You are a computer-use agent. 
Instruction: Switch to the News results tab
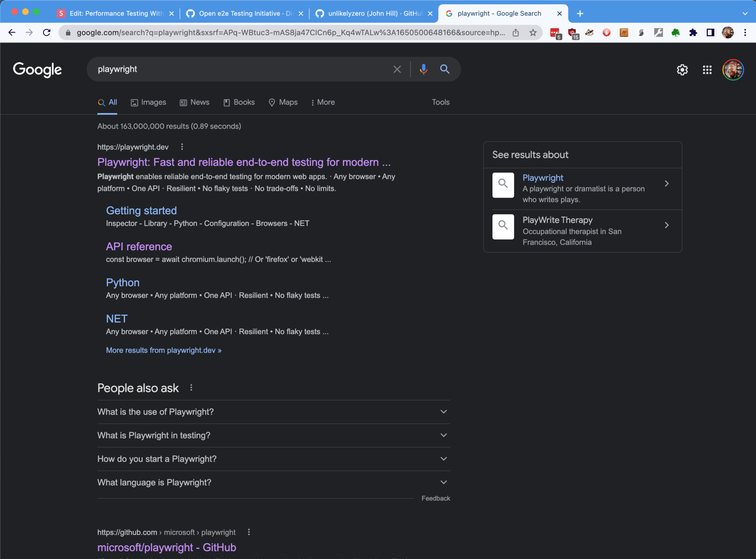tap(195, 102)
